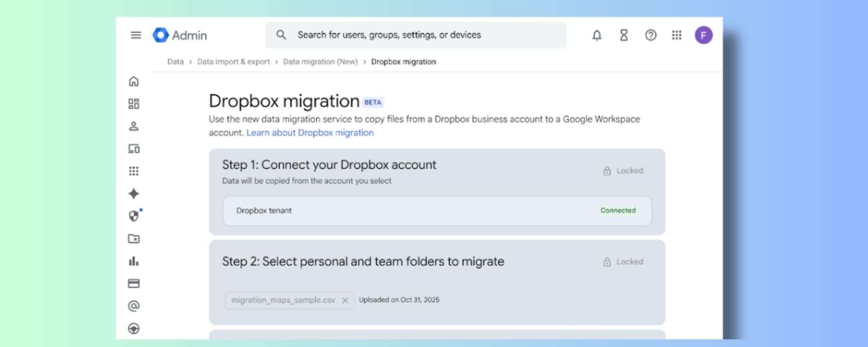
Task: Open the tasks hourglass icon
Action: click(624, 36)
